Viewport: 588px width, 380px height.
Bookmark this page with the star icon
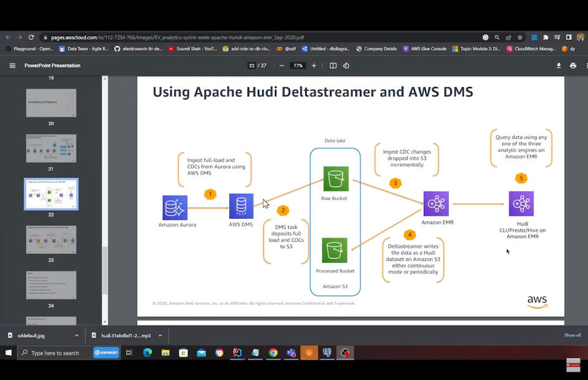pyautogui.click(x=520, y=37)
